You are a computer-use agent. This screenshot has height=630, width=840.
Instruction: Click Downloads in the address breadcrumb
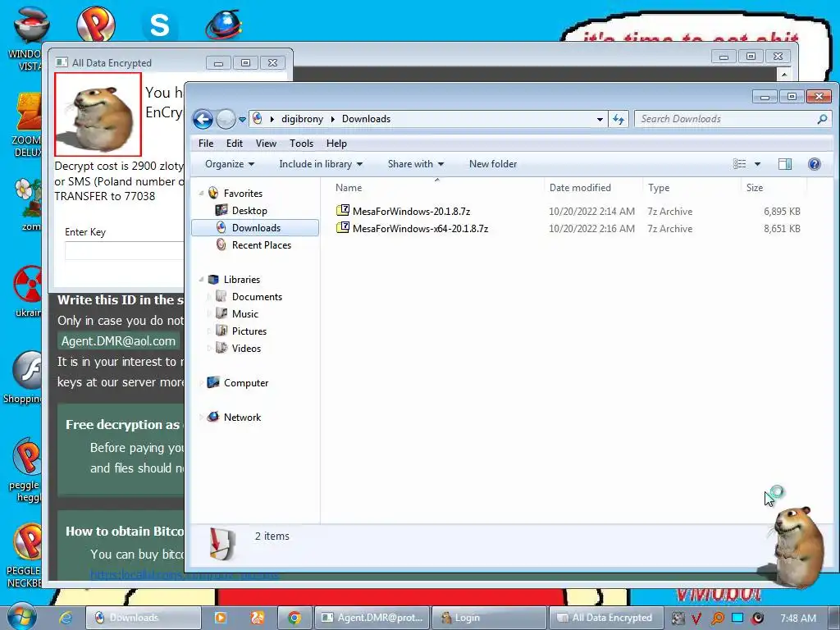tap(366, 119)
